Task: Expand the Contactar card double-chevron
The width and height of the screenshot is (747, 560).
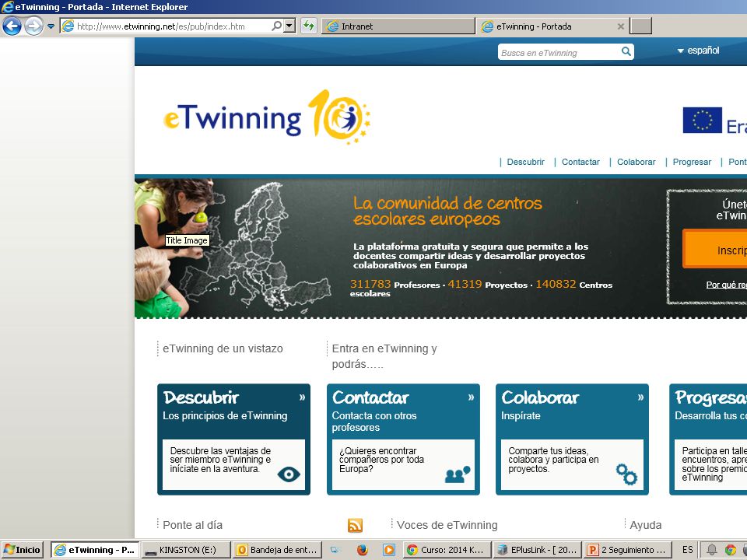Action: (472, 397)
